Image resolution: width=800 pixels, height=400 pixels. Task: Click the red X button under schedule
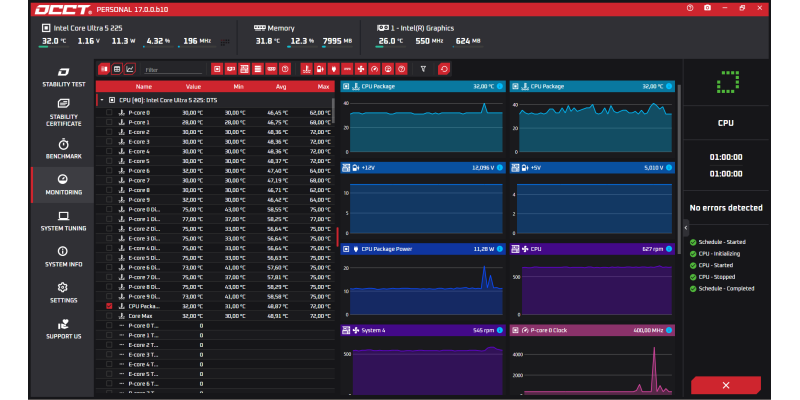pyautogui.click(x=726, y=385)
